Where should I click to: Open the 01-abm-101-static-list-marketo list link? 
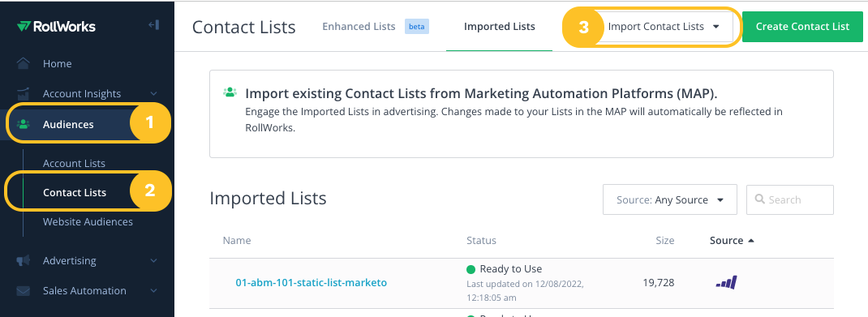pos(312,283)
